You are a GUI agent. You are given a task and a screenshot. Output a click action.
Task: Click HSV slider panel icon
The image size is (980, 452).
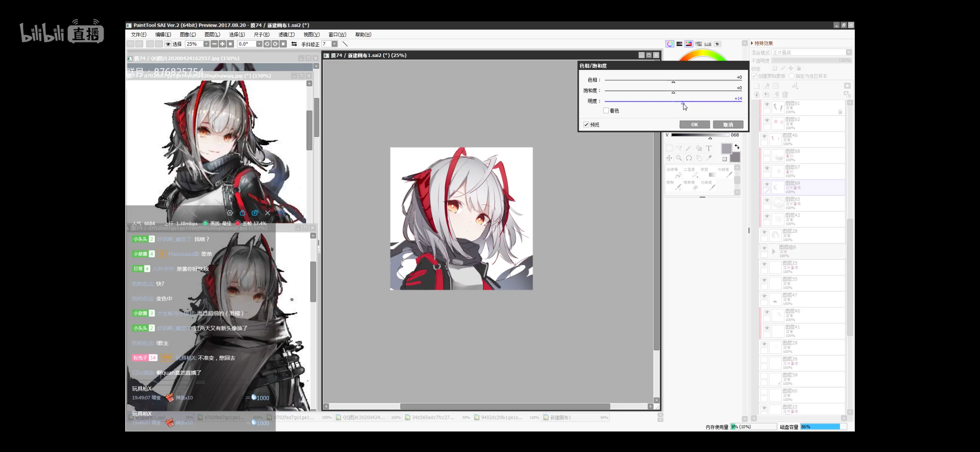(689, 44)
